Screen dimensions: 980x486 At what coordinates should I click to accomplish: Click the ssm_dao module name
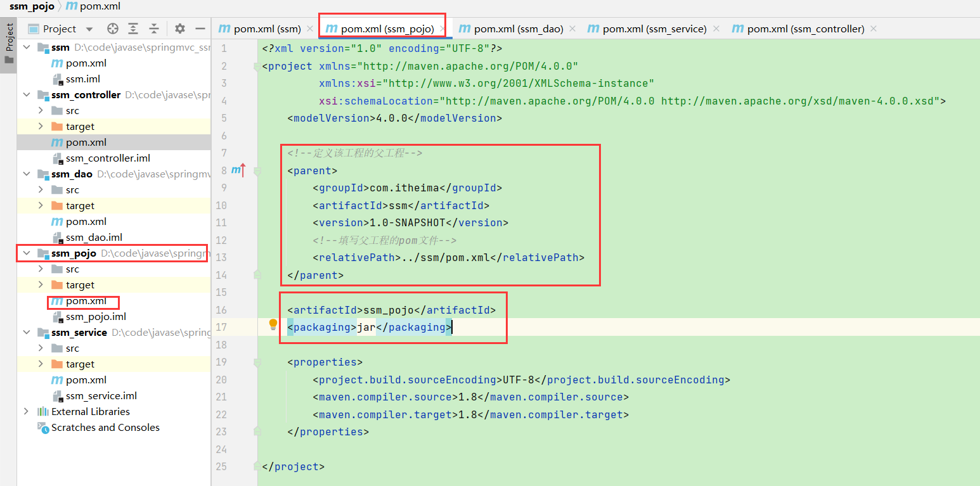(72, 174)
